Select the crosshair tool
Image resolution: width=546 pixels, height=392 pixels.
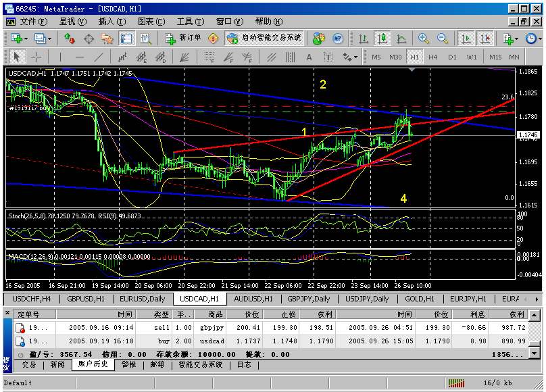click(36, 57)
